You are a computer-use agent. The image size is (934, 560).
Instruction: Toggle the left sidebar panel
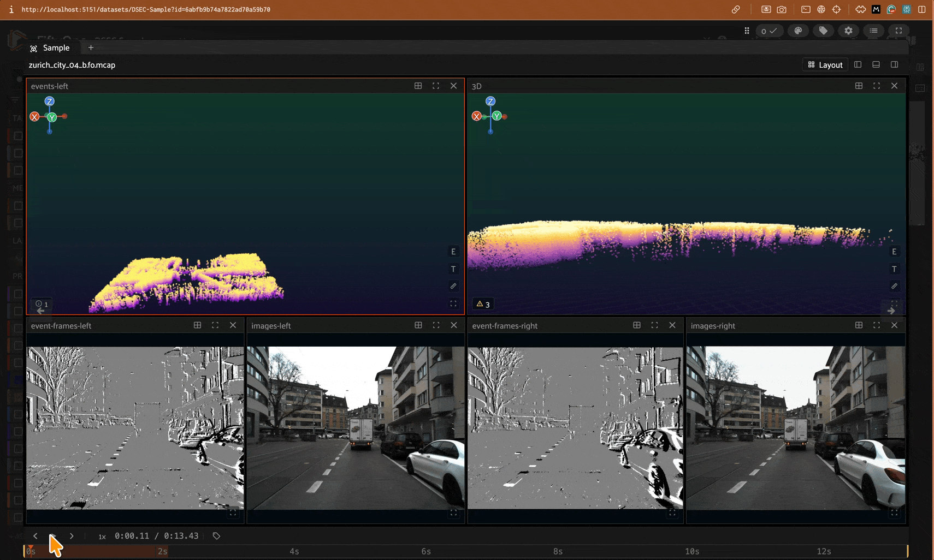[x=858, y=65]
